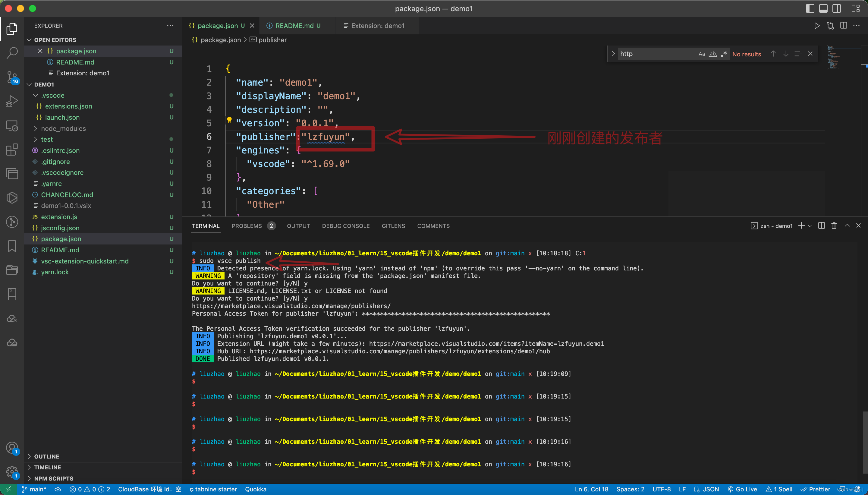Expand the node_modules folder

63,128
